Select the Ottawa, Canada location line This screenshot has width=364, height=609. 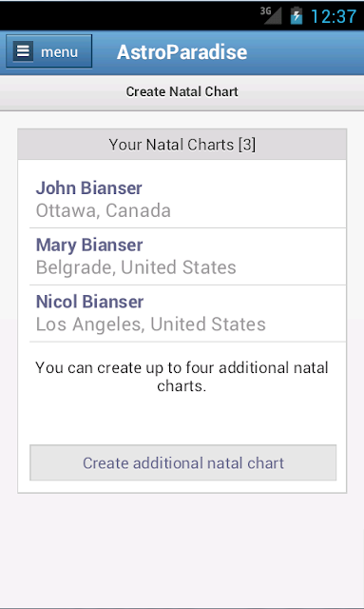pos(104,210)
